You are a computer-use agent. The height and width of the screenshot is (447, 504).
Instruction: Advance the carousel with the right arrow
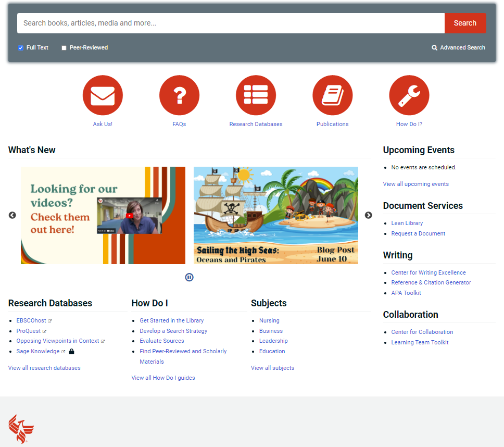[x=368, y=215]
